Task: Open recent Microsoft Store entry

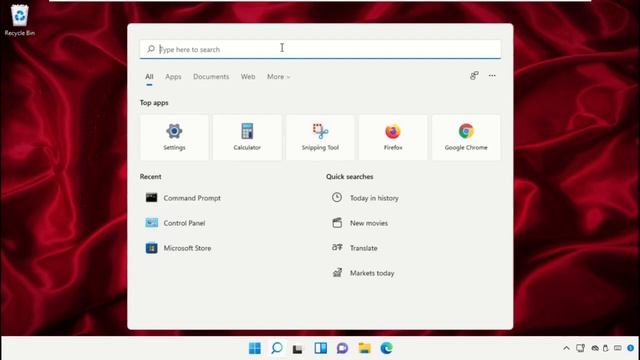Action: tap(178, 248)
